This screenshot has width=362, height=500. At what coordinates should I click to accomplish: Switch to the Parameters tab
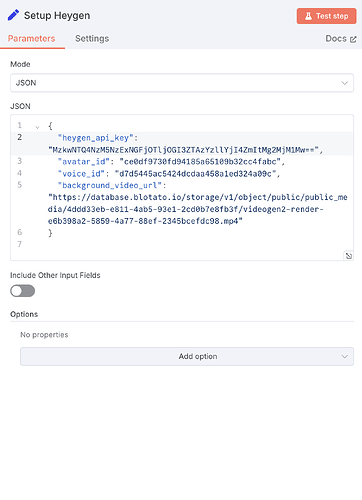coord(32,39)
